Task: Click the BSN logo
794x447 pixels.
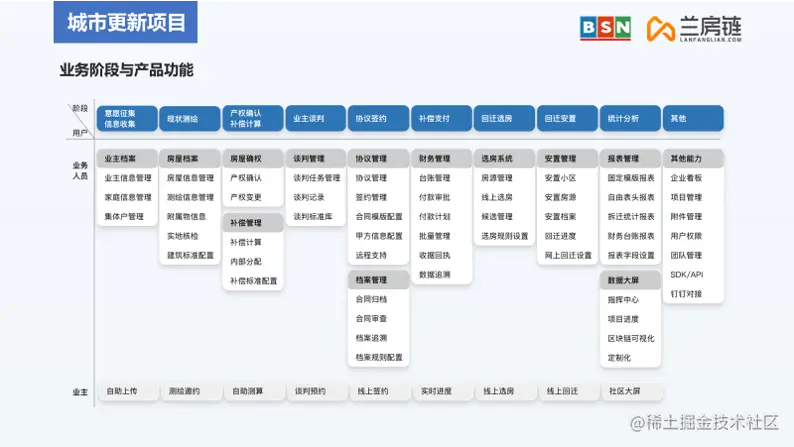Action: coord(605,27)
